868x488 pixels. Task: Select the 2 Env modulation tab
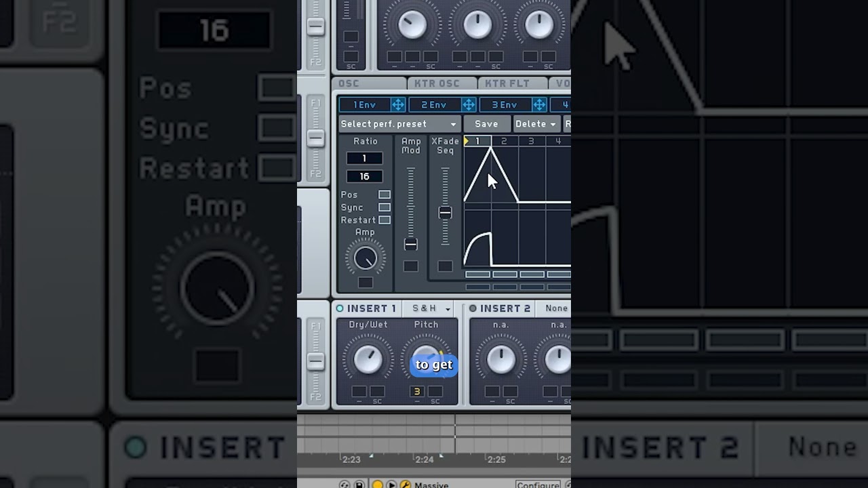click(434, 105)
